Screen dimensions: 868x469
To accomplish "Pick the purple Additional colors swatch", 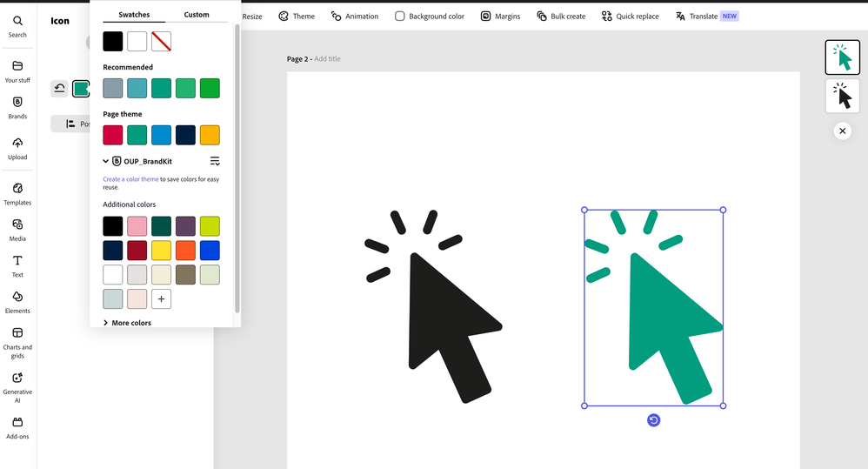I will [x=185, y=226].
